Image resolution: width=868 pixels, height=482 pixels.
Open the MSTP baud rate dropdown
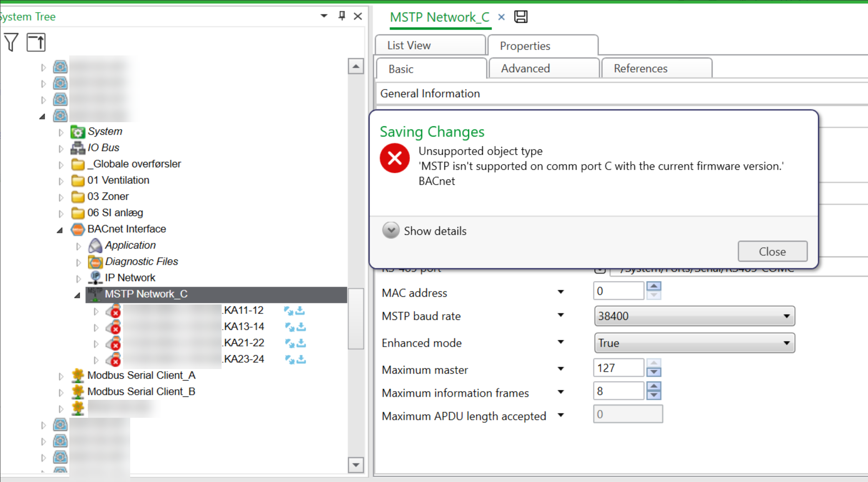pos(694,316)
